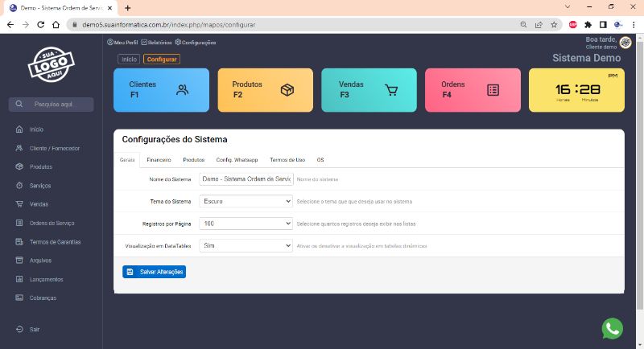Click the Serviços sidebar icon
The width and height of the screenshot is (644, 349).
tap(19, 186)
